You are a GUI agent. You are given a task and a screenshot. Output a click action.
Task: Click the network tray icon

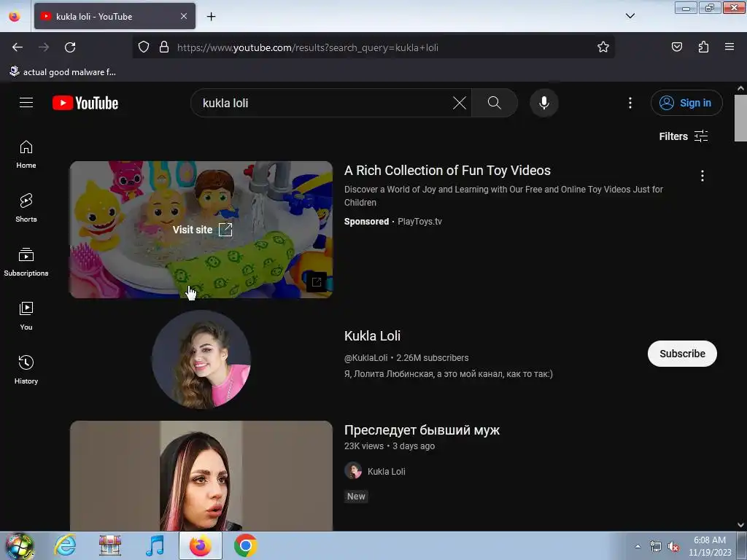(x=656, y=547)
